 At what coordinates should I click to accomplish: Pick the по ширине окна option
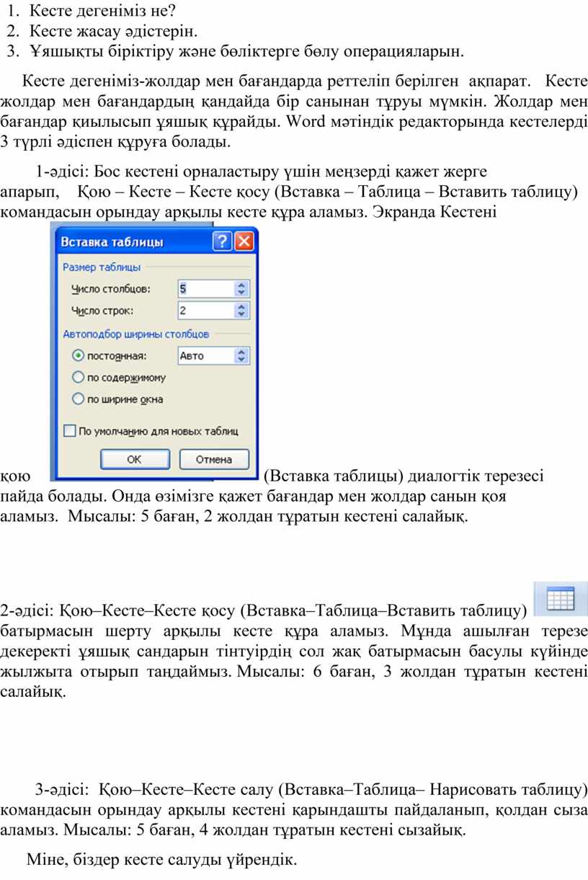point(78,399)
